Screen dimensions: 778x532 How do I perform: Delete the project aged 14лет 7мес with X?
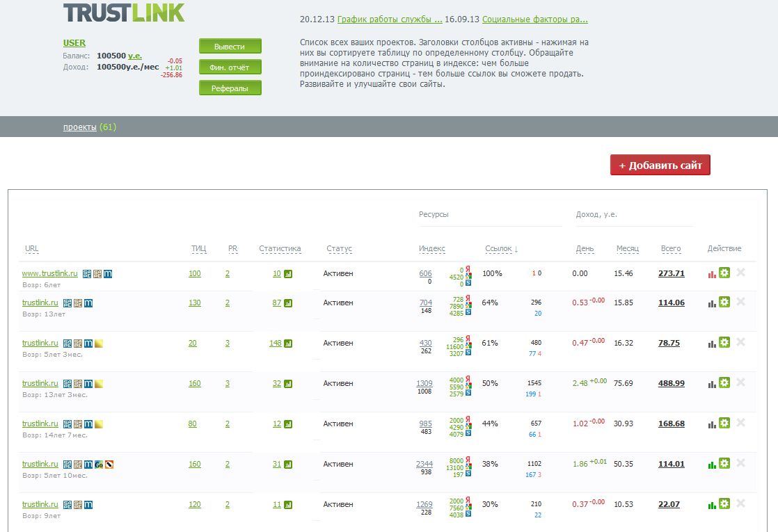coord(741,422)
